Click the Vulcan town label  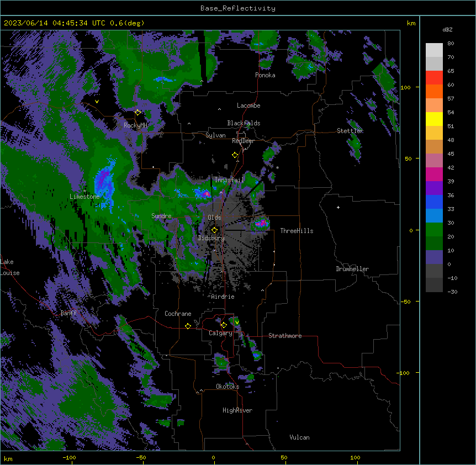[x=299, y=437]
